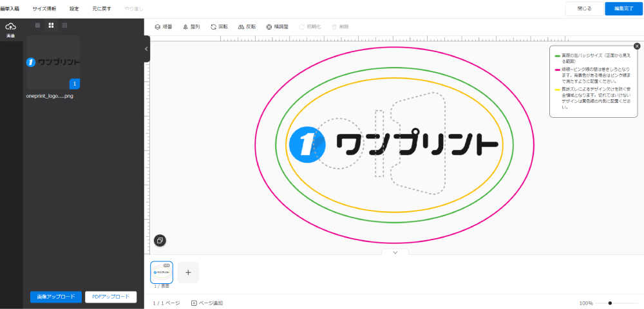Click the 画像アップロード button
This screenshot has width=644, height=309.
56,297
